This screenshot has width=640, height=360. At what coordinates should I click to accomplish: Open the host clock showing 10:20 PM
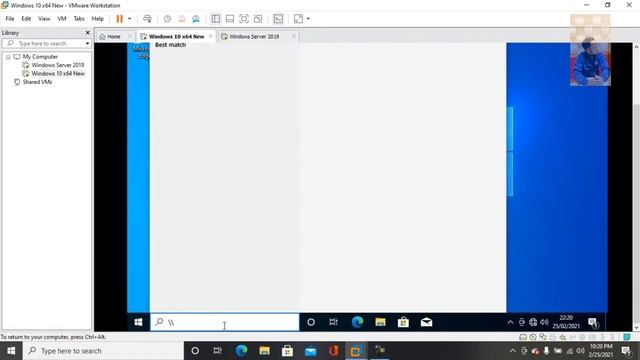pos(600,351)
